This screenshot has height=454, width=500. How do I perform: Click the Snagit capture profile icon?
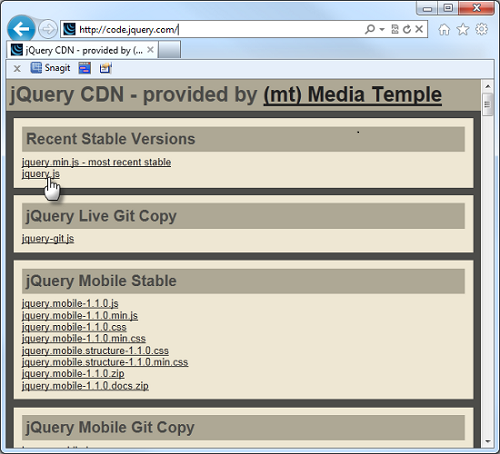pyautogui.click(x=85, y=68)
